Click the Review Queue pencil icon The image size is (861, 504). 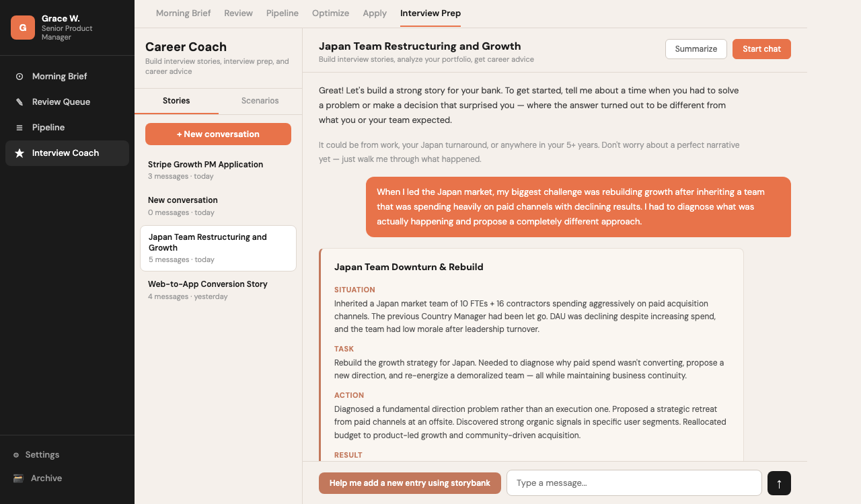20,102
